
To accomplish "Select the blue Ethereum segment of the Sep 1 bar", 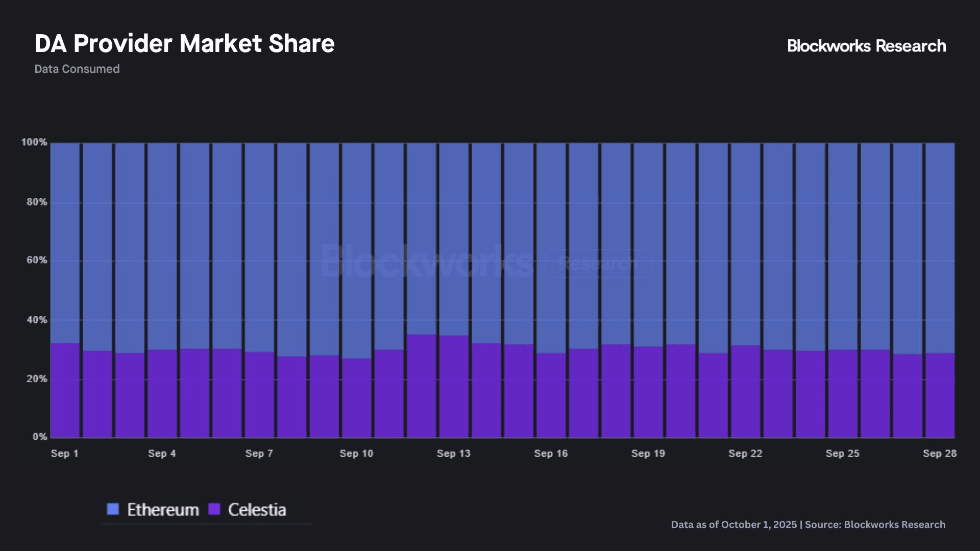I will [65, 243].
